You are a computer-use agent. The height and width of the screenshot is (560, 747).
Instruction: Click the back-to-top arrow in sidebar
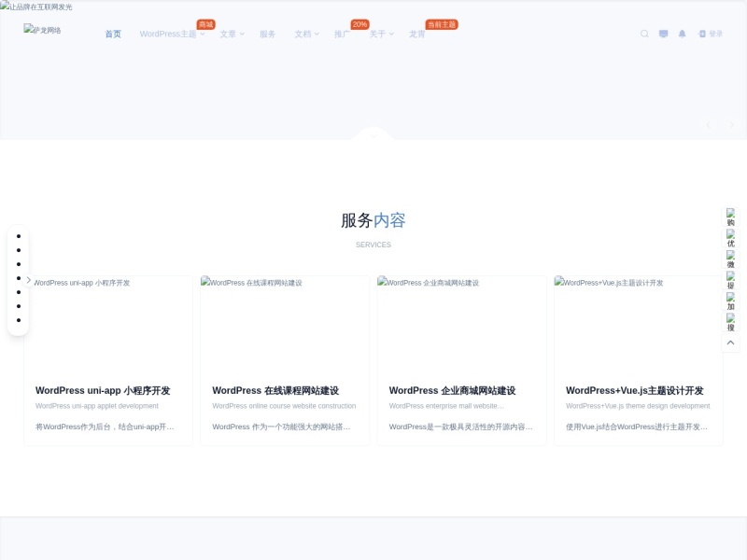[x=730, y=343]
